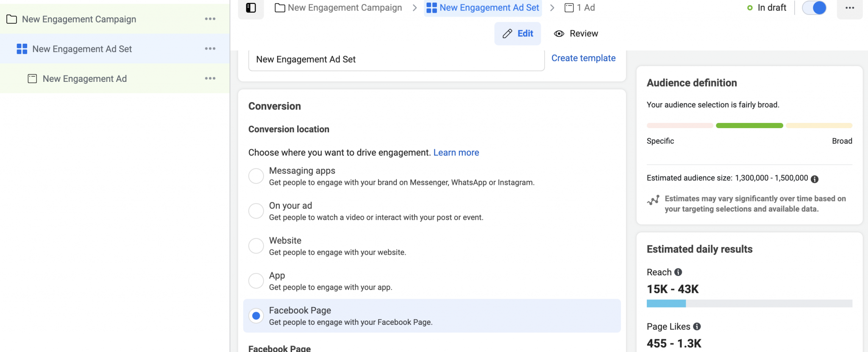This screenshot has width=868, height=352.
Task: Select New Engagement Campaign in sidebar tree
Action: pyautogui.click(x=115, y=19)
